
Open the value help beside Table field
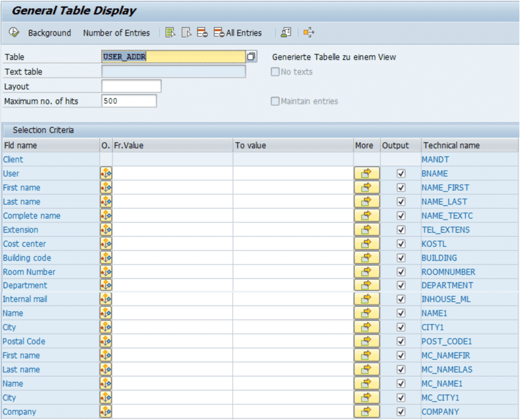click(251, 57)
